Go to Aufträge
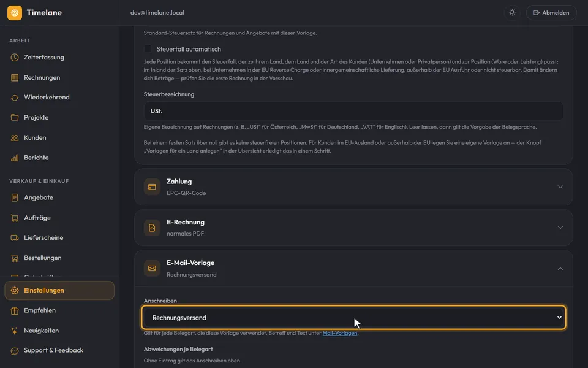The width and height of the screenshot is (588, 368). point(59,218)
